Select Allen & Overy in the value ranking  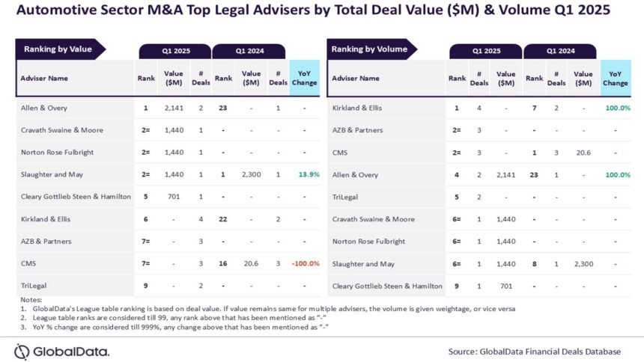[x=44, y=108]
